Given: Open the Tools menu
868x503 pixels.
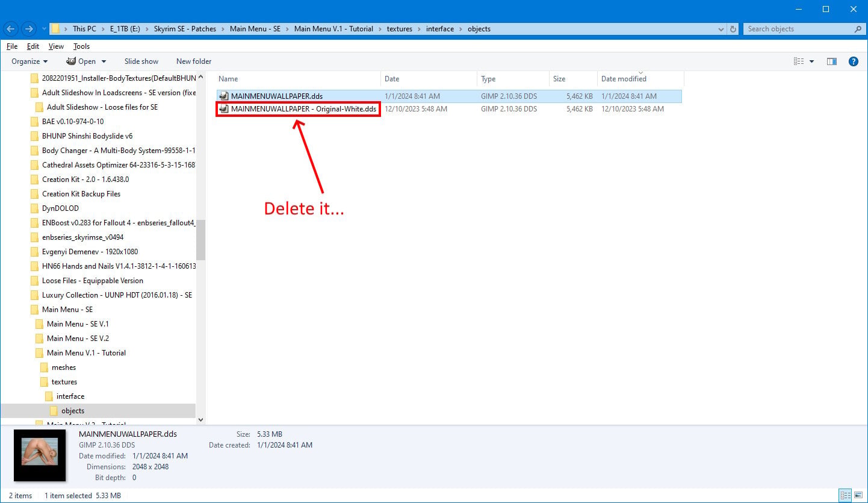Looking at the screenshot, I should 81,46.
